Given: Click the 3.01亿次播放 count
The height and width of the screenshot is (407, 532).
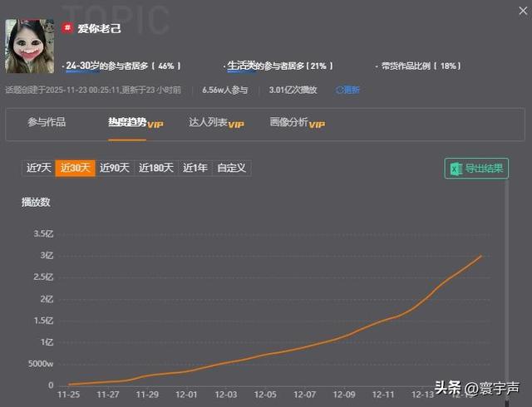Looking at the screenshot, I should point(293,90).
